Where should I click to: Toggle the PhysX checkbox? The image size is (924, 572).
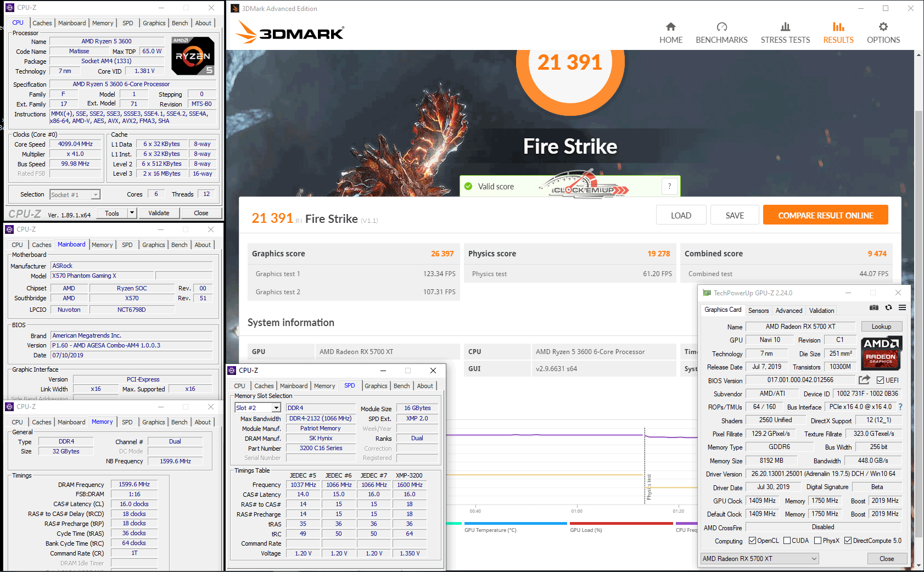point(817,541)
